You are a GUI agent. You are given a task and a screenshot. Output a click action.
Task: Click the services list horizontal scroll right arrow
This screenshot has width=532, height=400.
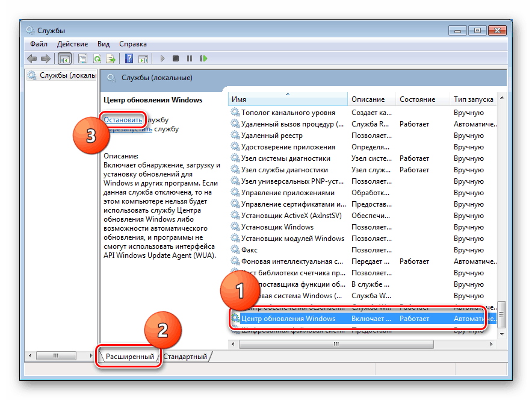point(491,345)
